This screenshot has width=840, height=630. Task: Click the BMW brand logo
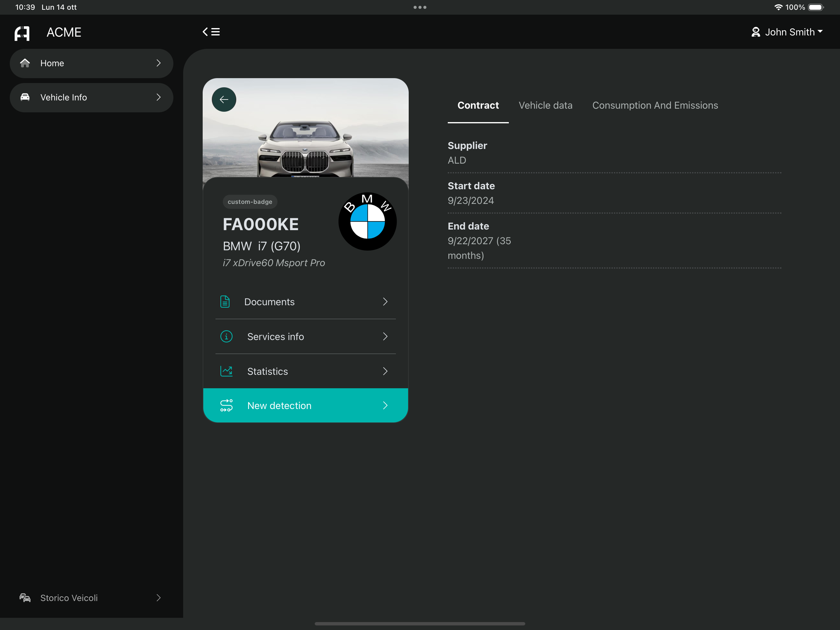[x=367, y=221]
